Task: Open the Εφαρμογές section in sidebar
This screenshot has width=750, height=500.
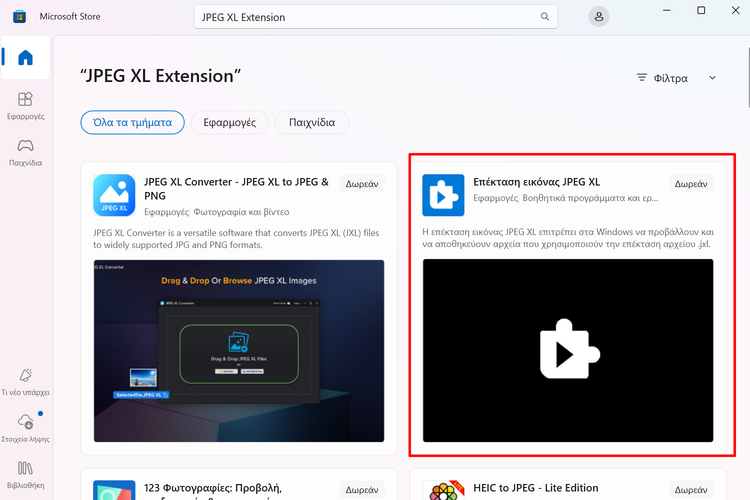Action: 25,106
